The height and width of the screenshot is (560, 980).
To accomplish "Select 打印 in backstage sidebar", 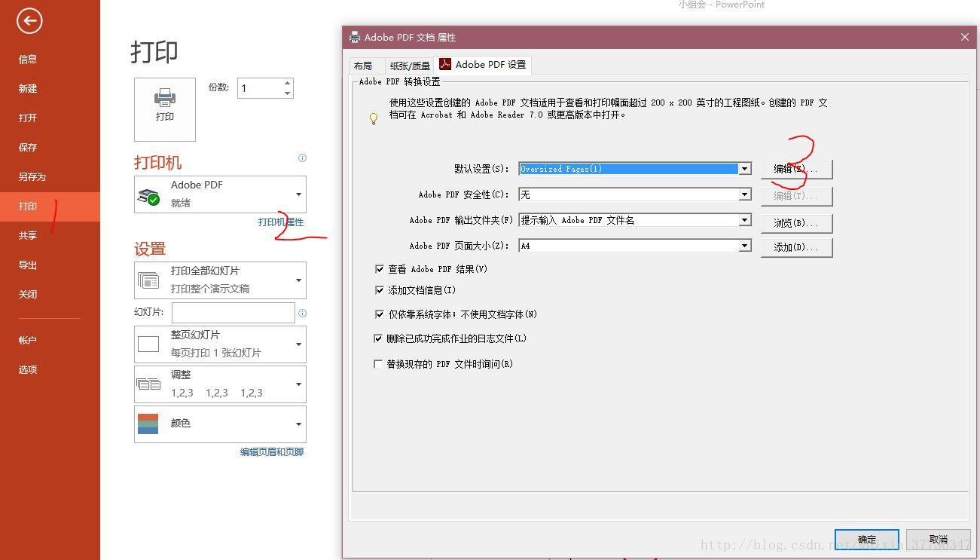I will click(x=50, y=206).
